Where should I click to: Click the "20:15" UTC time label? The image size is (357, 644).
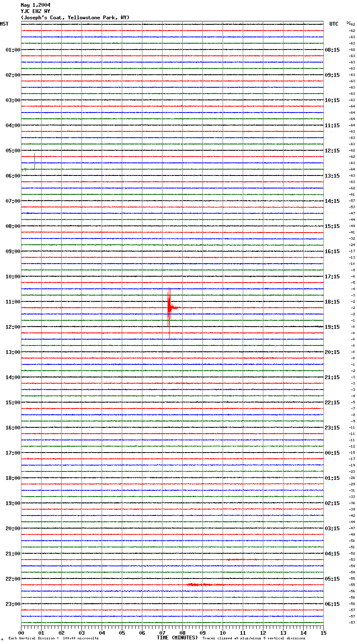point(332,352)
